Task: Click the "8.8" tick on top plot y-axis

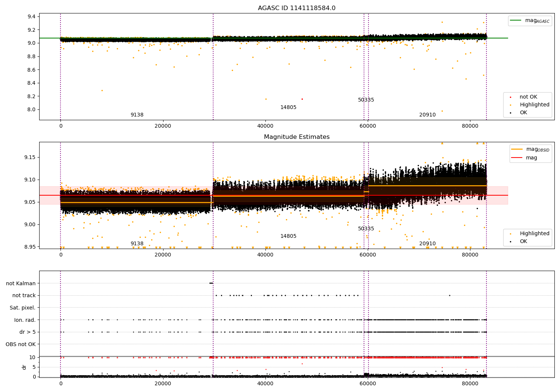Action: (31, 56)
